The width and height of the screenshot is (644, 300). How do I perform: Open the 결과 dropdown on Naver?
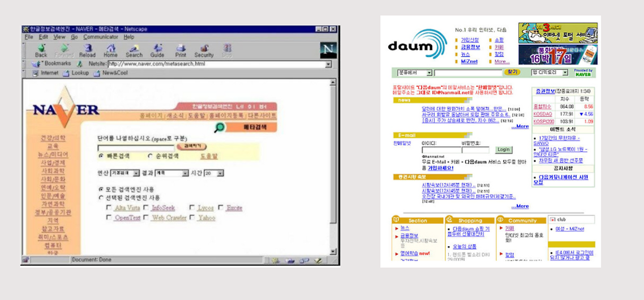click(172, 173)
